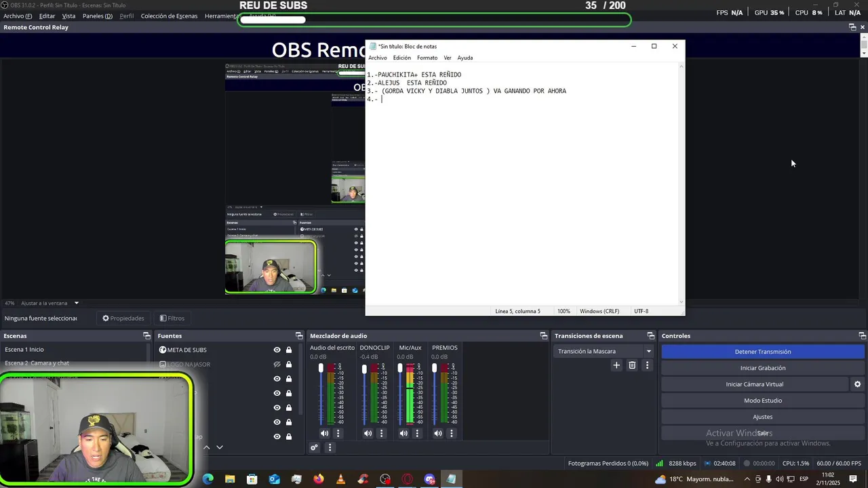This screenshot has height=488, width=868.
Task: Open source Propiedades button
Action: pyautogui.click(x=123, y=319)
